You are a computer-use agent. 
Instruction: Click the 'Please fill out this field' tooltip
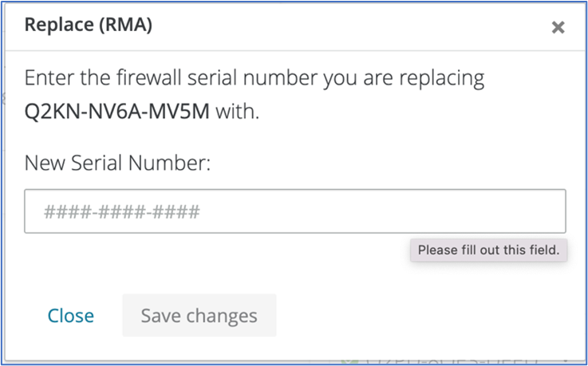488,250
